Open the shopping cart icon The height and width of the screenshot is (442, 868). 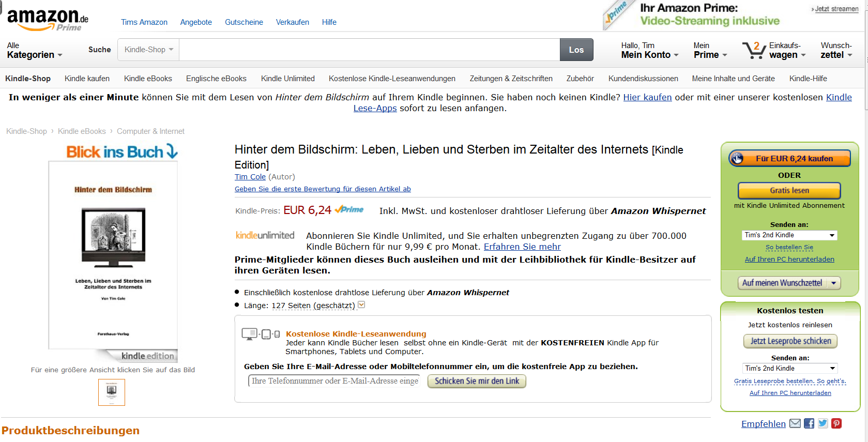[x=753, y=51]
